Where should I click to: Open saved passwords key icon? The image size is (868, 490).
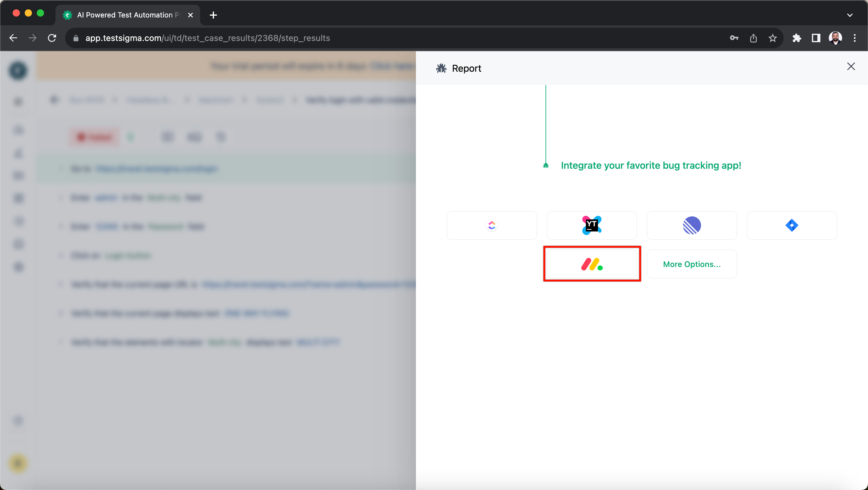(x=734, y=38)
